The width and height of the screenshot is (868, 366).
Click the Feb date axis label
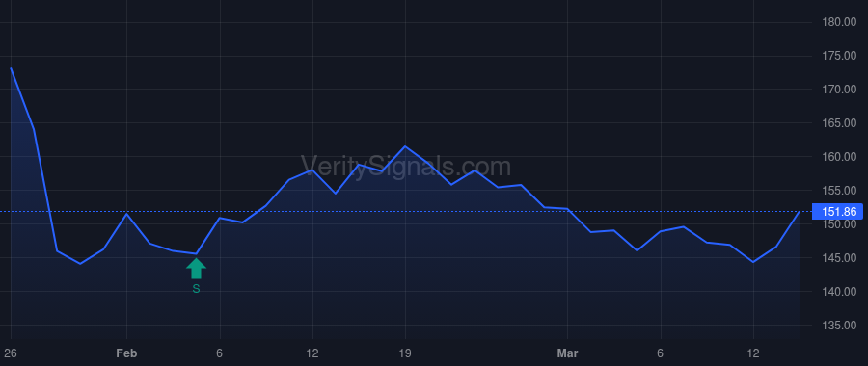pos(126,353)
